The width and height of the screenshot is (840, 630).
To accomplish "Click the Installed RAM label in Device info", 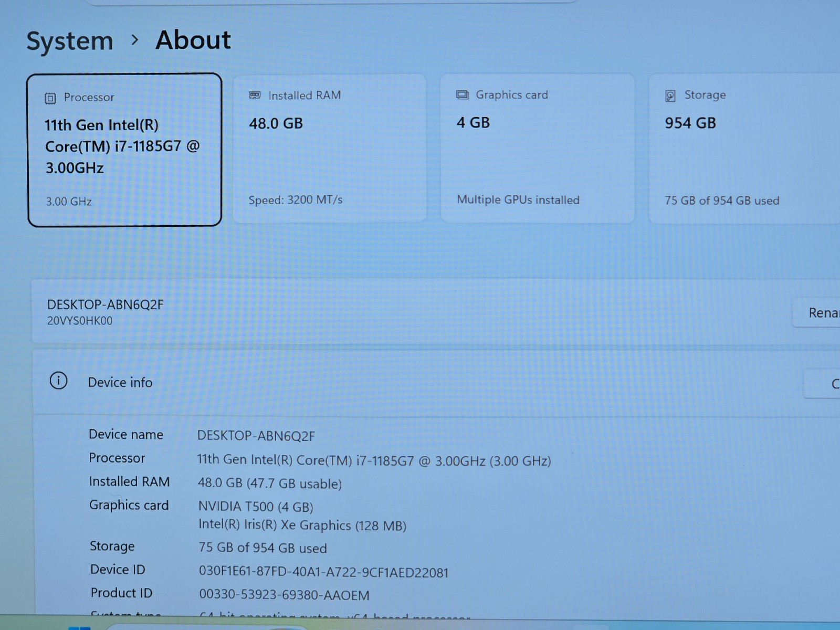I will click(130, 481).
